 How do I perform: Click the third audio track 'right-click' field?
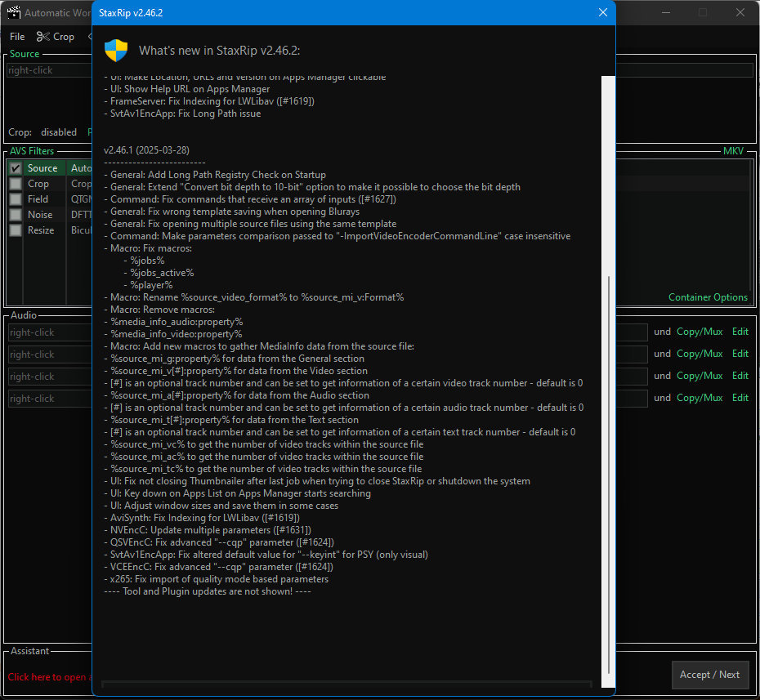point(50,377)
